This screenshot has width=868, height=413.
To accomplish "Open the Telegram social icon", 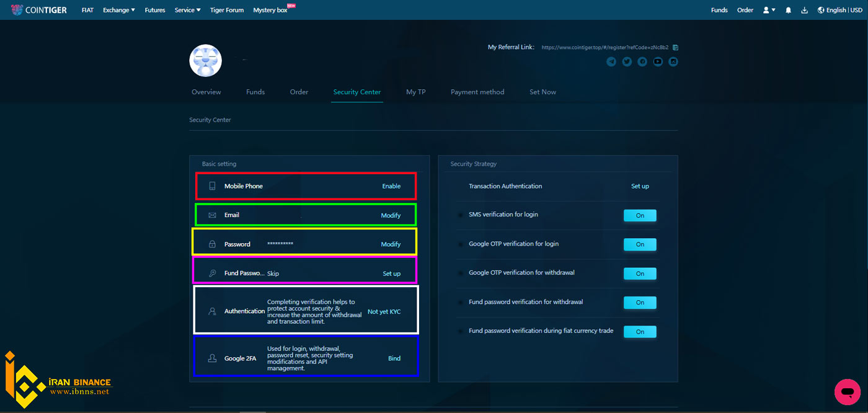I will pos(611,61).
